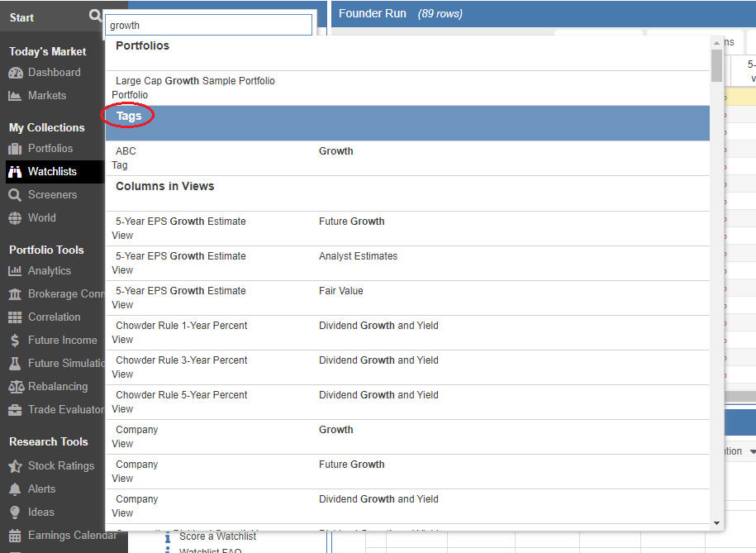
Task: Go to Stock Ratings in sidebar
Action: (60, 466)
